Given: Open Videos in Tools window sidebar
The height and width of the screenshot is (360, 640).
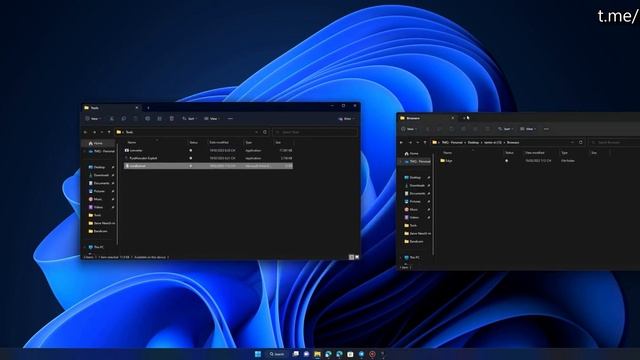Looking at the screenshot, I should click(98, 207).
